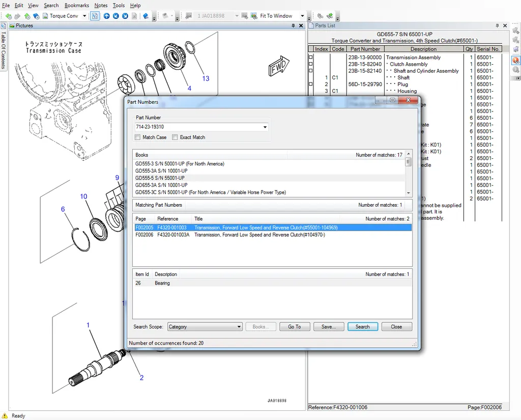Viewport: 521px width, 420px height.
Task: Select GD555-5 S/N 55001-UP book
Action: 269,178
